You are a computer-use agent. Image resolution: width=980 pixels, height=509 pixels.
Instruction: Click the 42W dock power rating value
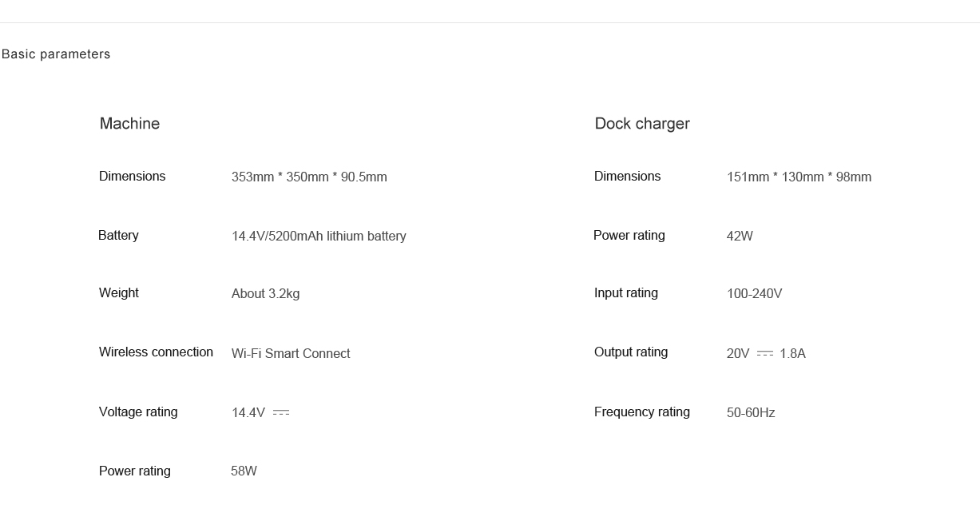point(740,237)
